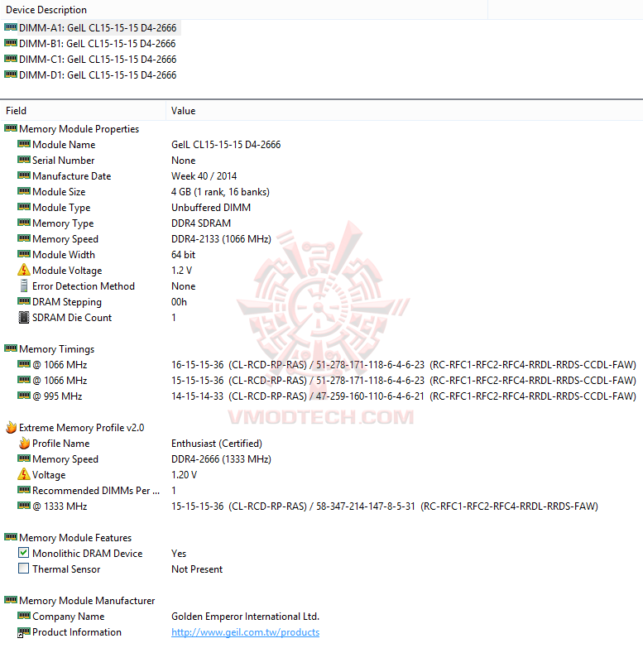Click the Module Name row icon
The width and height of the screenshot is (643, 672).
(x=24, y=145)
